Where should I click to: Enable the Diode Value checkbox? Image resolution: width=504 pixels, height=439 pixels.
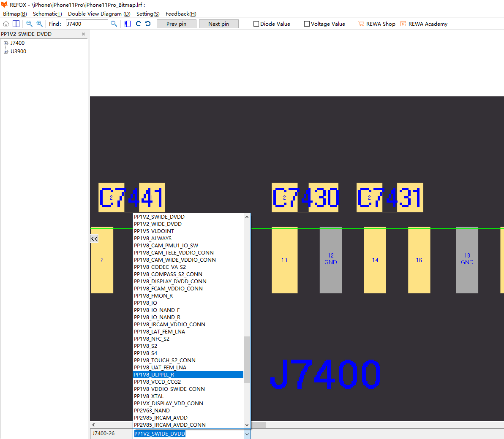[256, 24]
